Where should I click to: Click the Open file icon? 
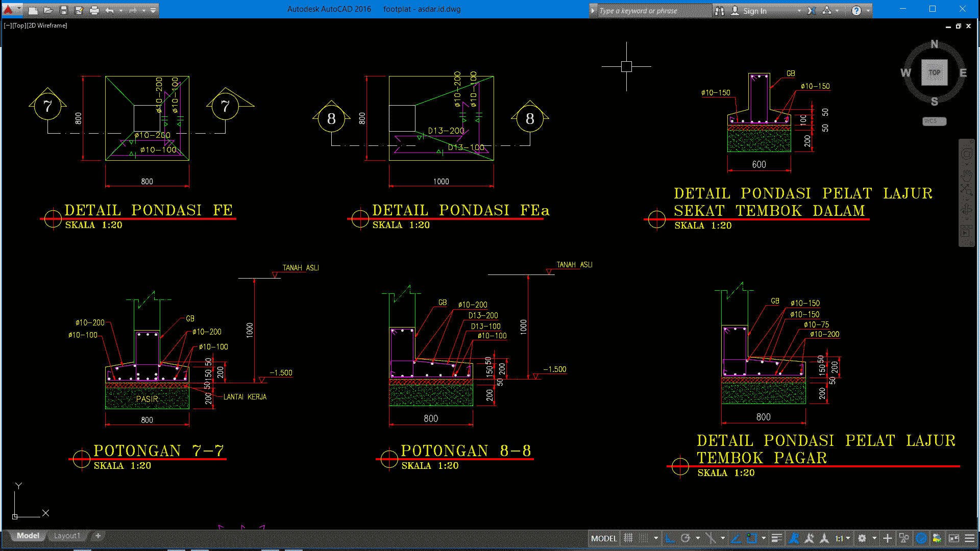click(x=48, y=10)
